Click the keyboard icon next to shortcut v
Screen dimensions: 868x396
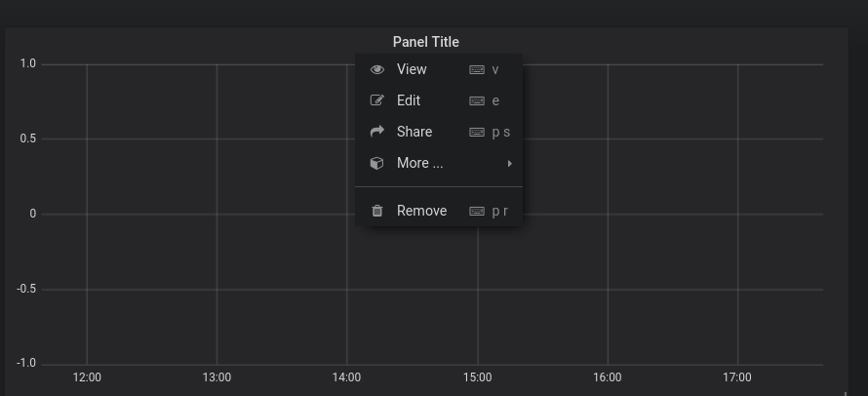point(477,70)
